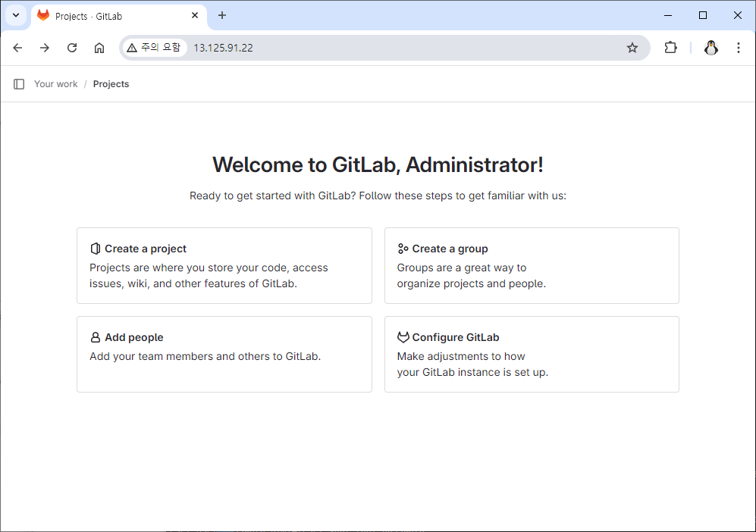This screenshot has width=756, height=532.
Task: Expand the tab search dropdown arrow
Action: (16, 15)
